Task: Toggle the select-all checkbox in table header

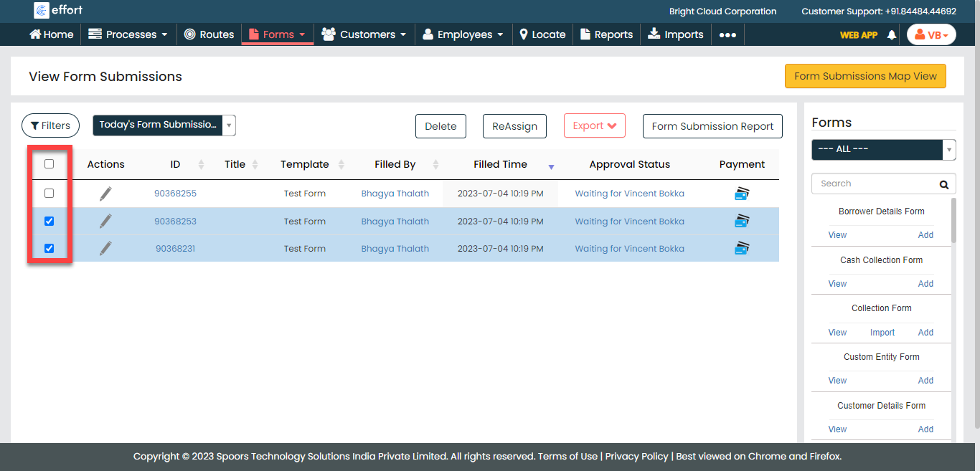Action: pos(49,164)
